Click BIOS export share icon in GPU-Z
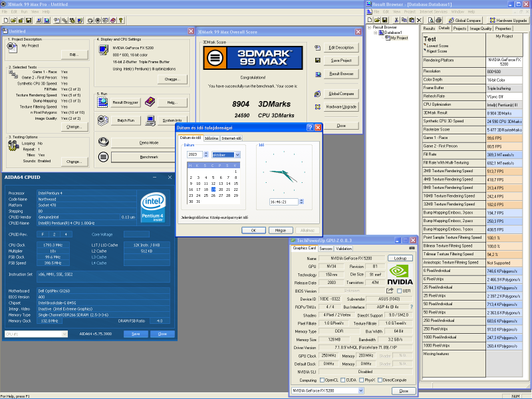Viewport: 532px width, 399px height. (390, 291)
